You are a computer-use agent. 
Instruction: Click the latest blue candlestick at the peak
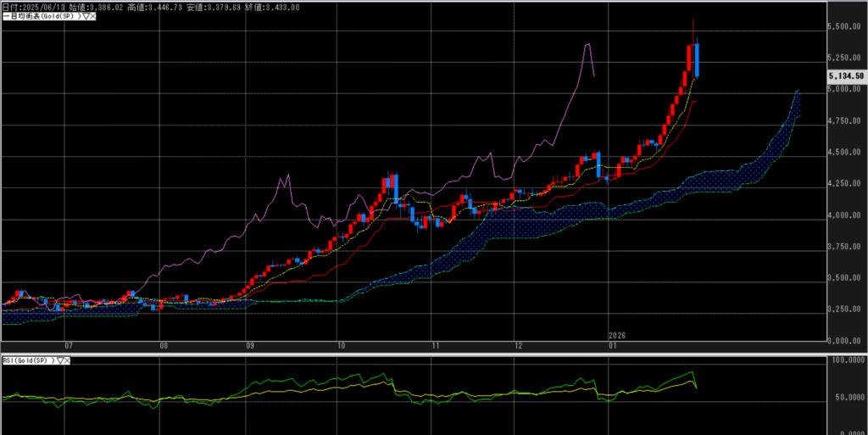coord(697,60)
